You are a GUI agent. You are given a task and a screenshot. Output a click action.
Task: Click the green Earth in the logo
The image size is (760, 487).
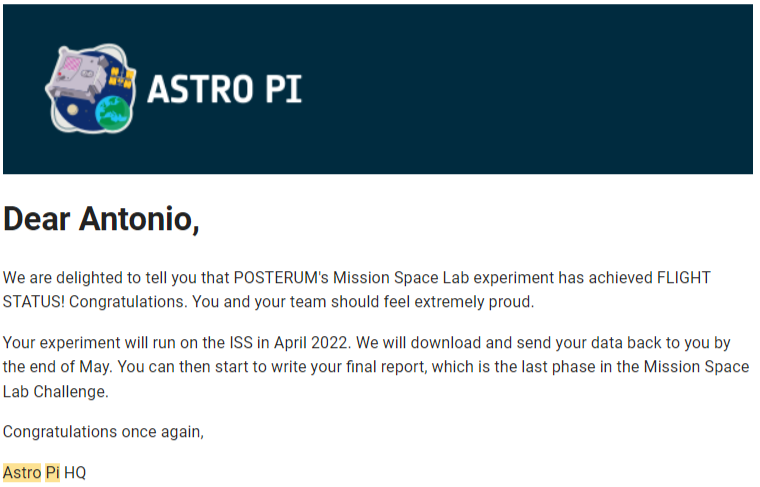(x=114, y=113)
